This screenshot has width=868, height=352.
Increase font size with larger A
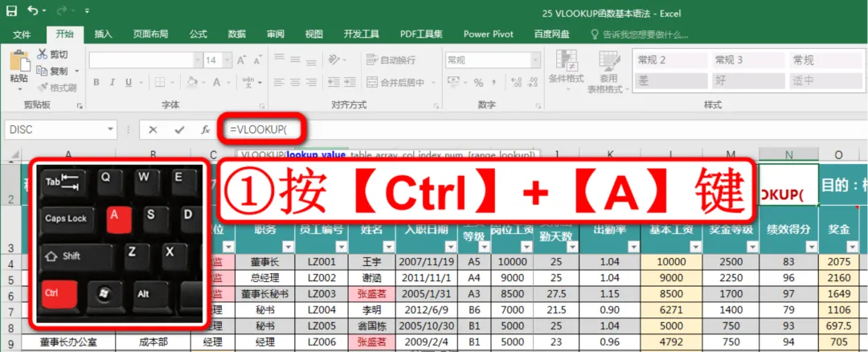click(241, 60)
